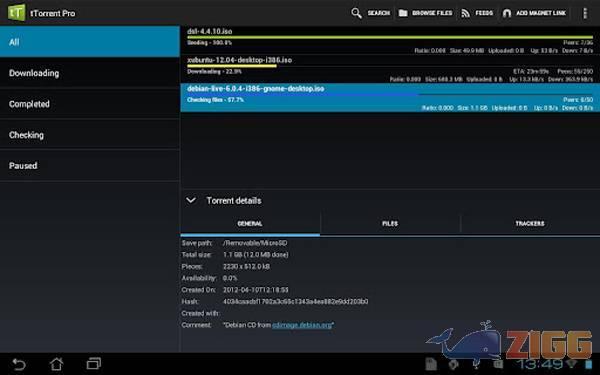
Task: Open the Feeds RSS icon
Action: 465,13
